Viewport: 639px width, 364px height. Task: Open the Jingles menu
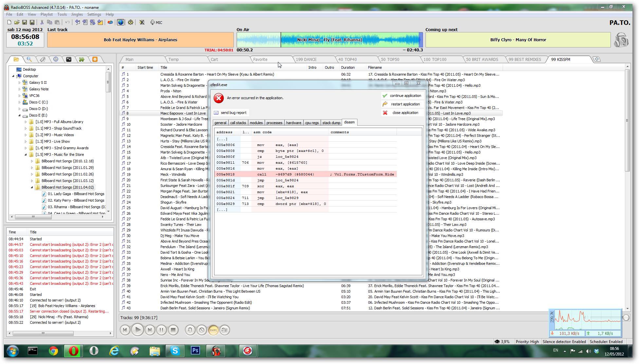(x=77, y=14)
